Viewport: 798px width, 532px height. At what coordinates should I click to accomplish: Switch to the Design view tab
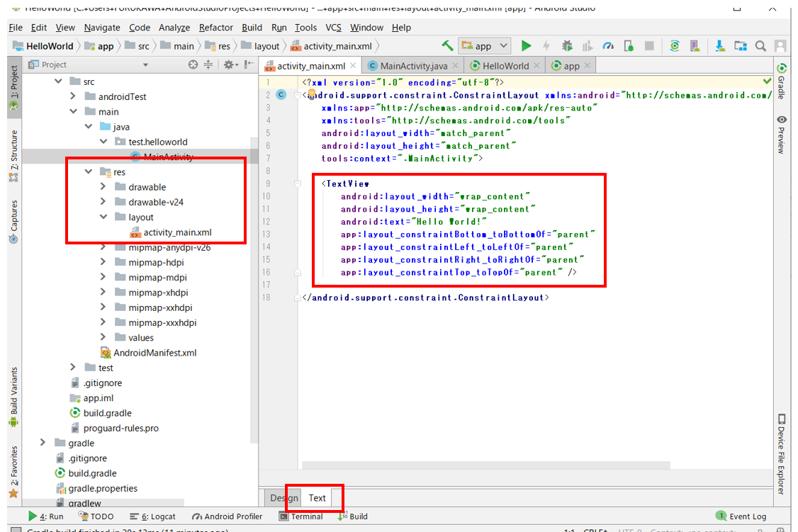283,498
